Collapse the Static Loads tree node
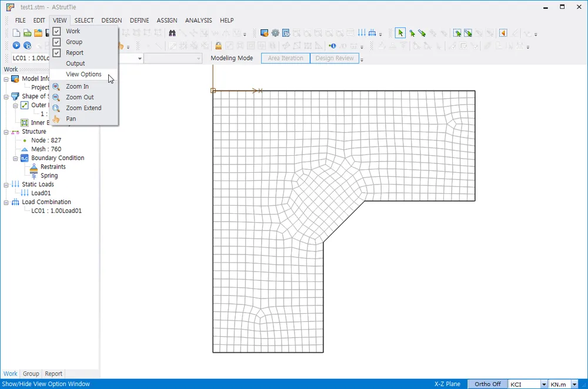Image resolution: width=588 pixels, height=389 pixels. [6, 185]
